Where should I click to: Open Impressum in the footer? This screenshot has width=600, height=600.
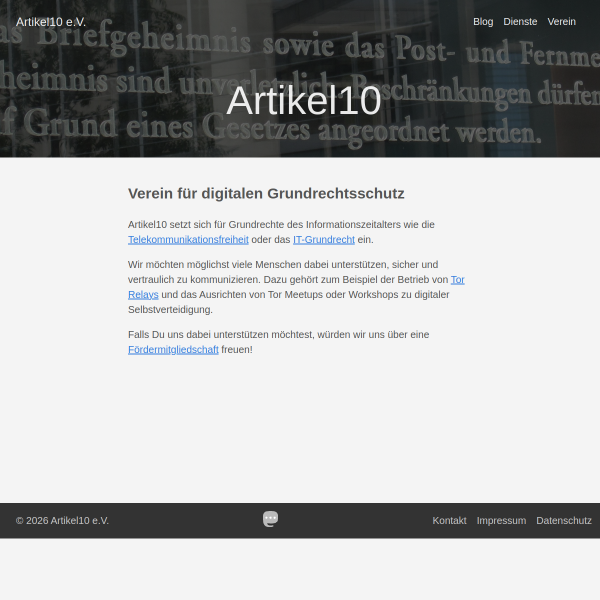click(x=501, y=521)
